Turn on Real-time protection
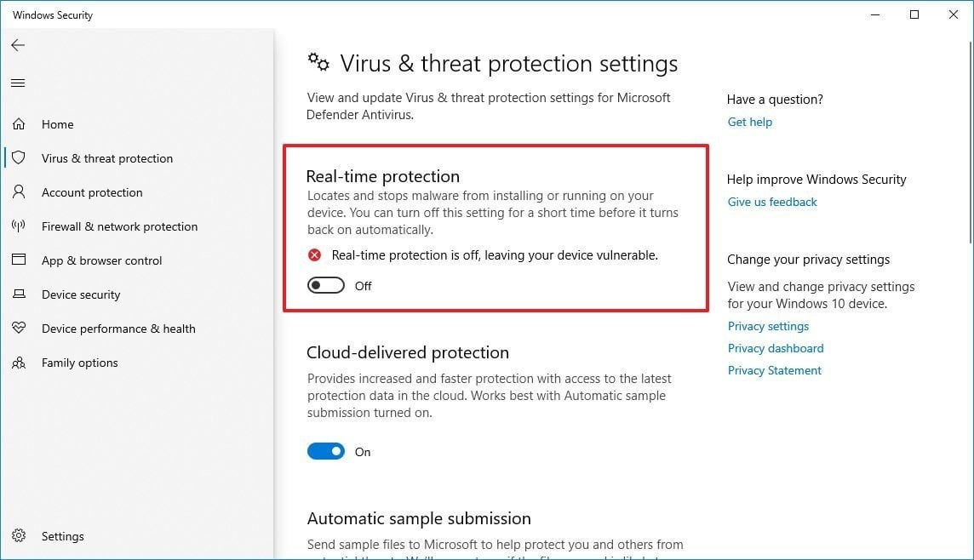 click(x=326, y=285)
